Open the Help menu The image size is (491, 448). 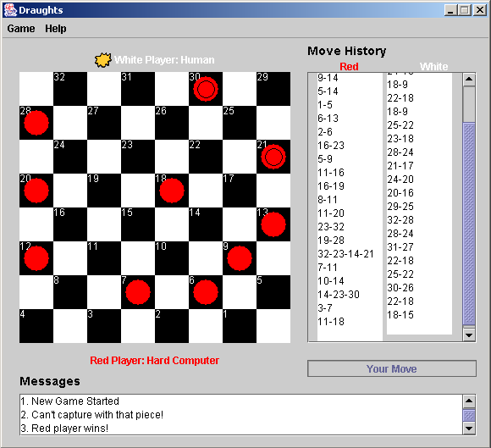(x=55, y=29)
